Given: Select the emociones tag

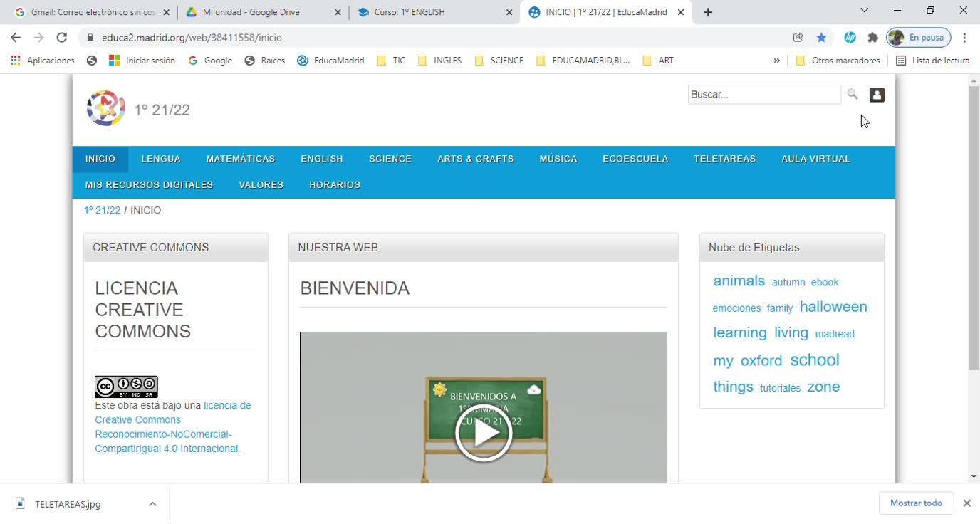Looking at the screenshot, I should (x=736, y=308).
